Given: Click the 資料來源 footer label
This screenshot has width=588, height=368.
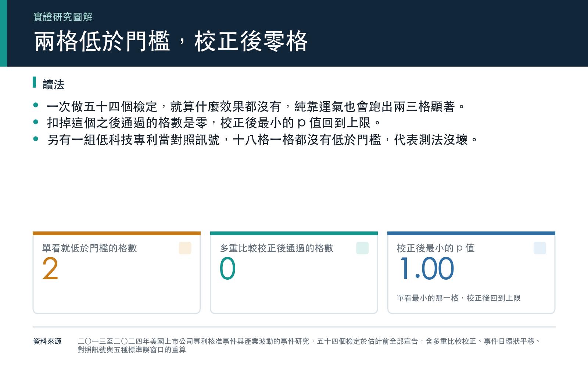Looking at the screenshot, I should tap(47, 342).
